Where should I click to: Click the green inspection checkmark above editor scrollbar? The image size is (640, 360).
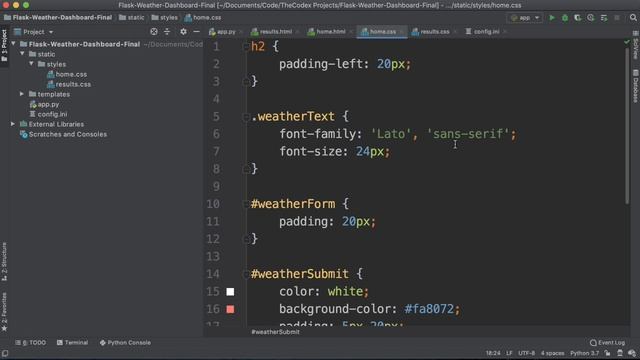pyautogui.click(x=627, y=42)
